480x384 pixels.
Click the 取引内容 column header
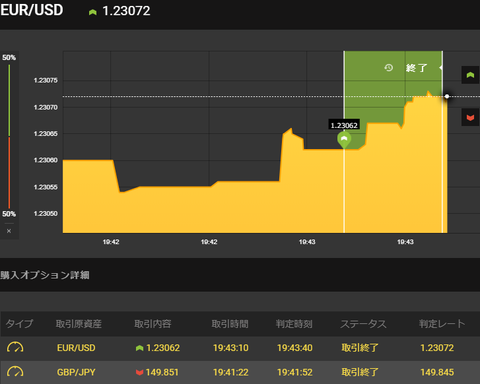(x=153, y=323)
